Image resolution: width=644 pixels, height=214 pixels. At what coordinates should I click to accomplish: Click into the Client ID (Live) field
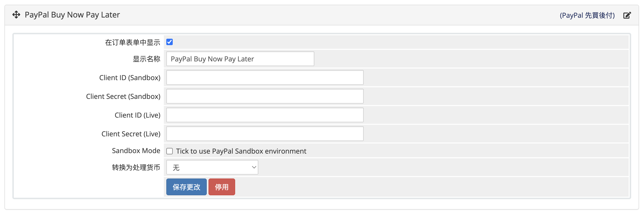pos(265,115)
